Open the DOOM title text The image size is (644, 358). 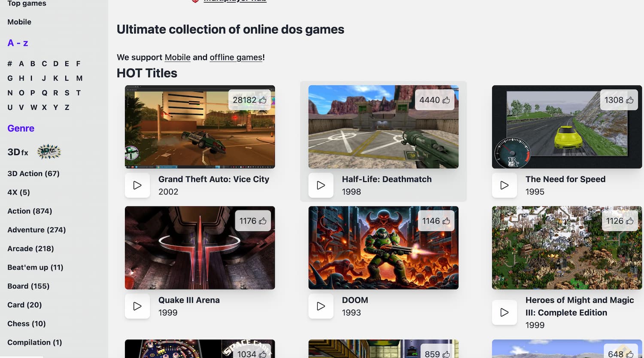(355, 300)
